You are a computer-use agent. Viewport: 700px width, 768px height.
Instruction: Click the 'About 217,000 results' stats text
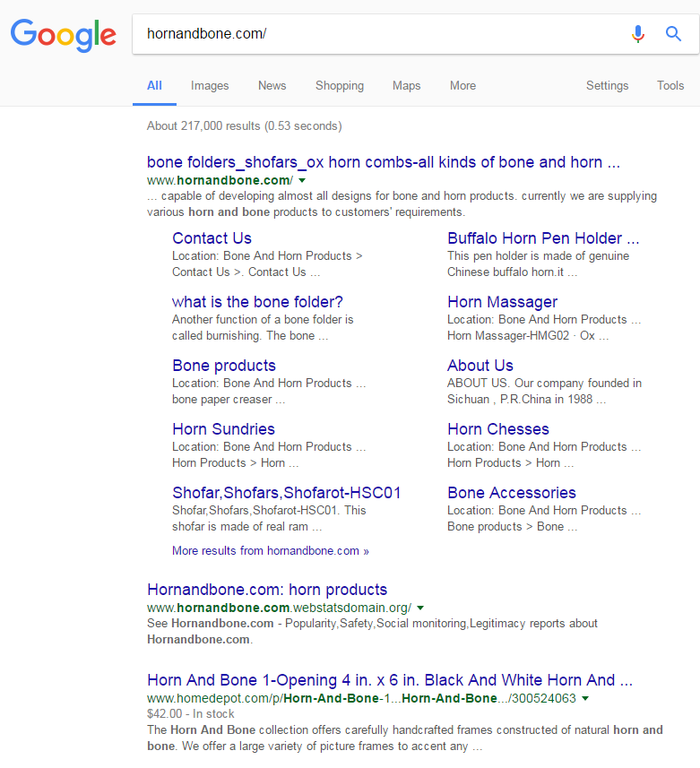pyautogui.click(x=245, y=125)
